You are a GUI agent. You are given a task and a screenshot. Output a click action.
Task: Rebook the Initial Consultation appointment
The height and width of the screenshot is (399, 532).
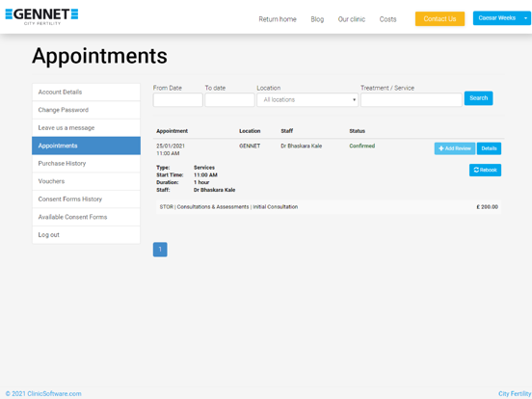485,170
